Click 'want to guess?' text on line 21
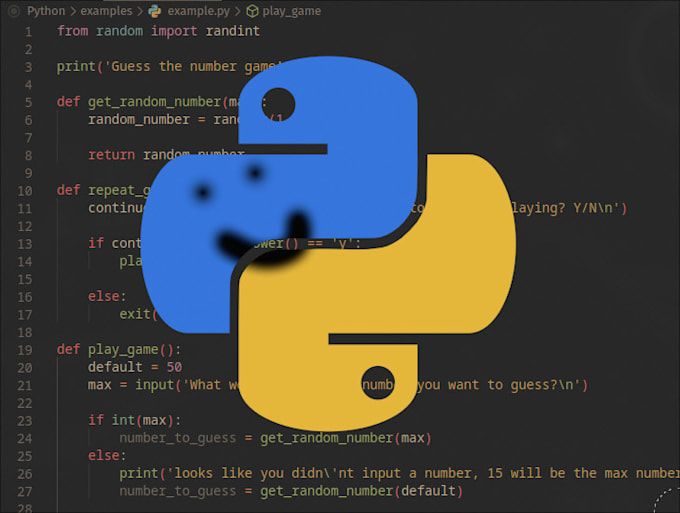 click(x=504, y=385)
